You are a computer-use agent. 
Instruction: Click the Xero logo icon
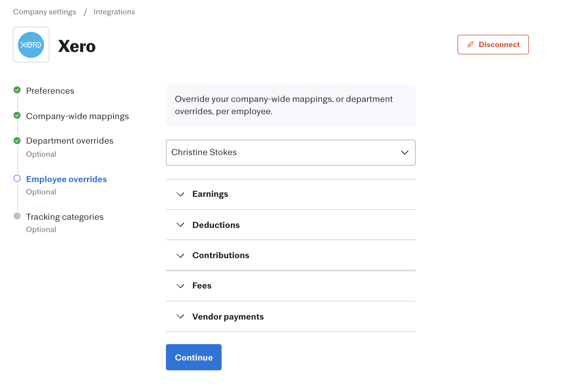point(31,45)
